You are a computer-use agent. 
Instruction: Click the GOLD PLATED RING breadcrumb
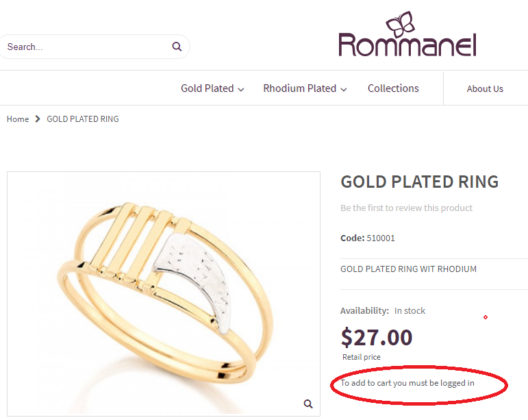click(x=83, y=119)
